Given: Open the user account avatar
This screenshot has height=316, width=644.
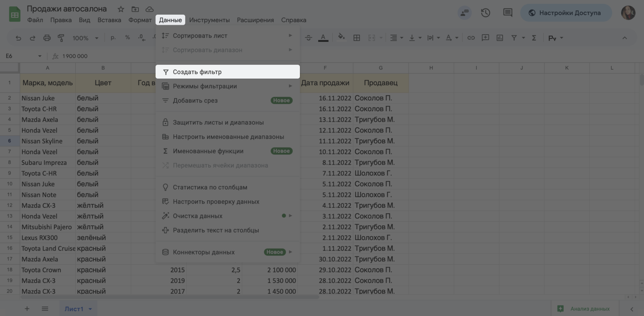Looking at the screenshot, I should [x=628, y=13].
